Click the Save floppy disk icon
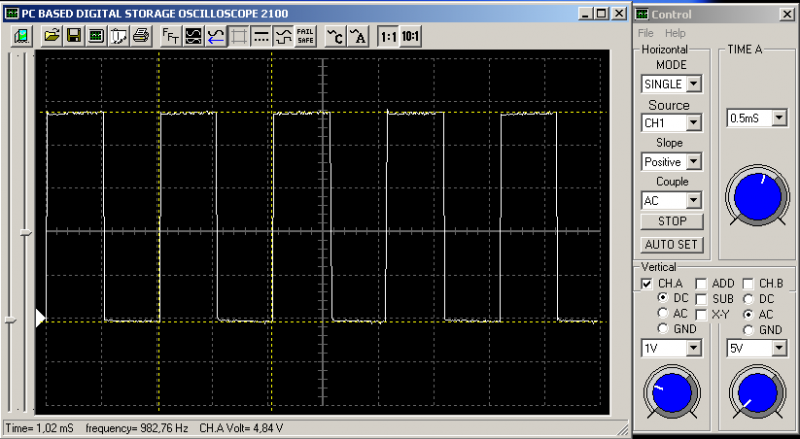Viewport: 800px width, 439px height. pos(73,36)
